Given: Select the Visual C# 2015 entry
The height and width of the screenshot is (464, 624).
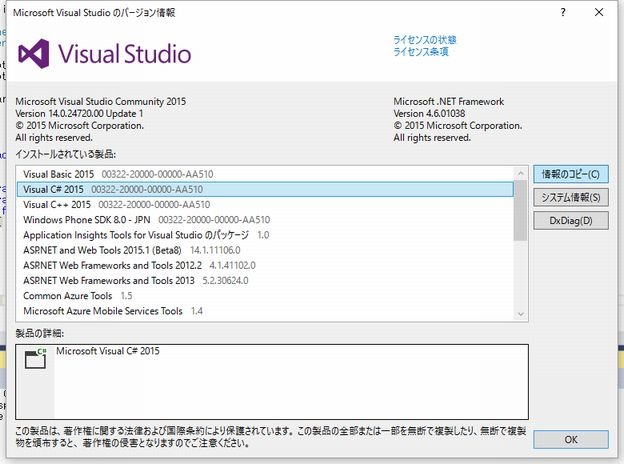Looking at the screenshot, I should (54, 188).
